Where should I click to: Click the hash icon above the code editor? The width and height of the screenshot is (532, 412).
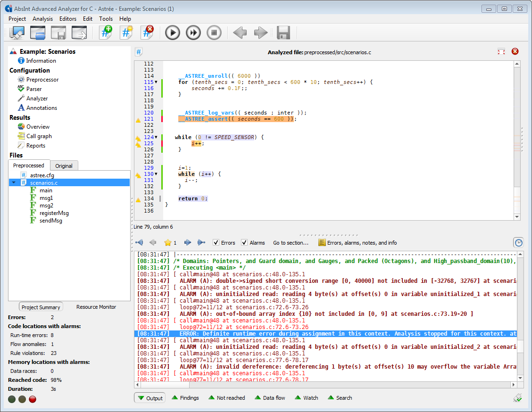point(139,52)
